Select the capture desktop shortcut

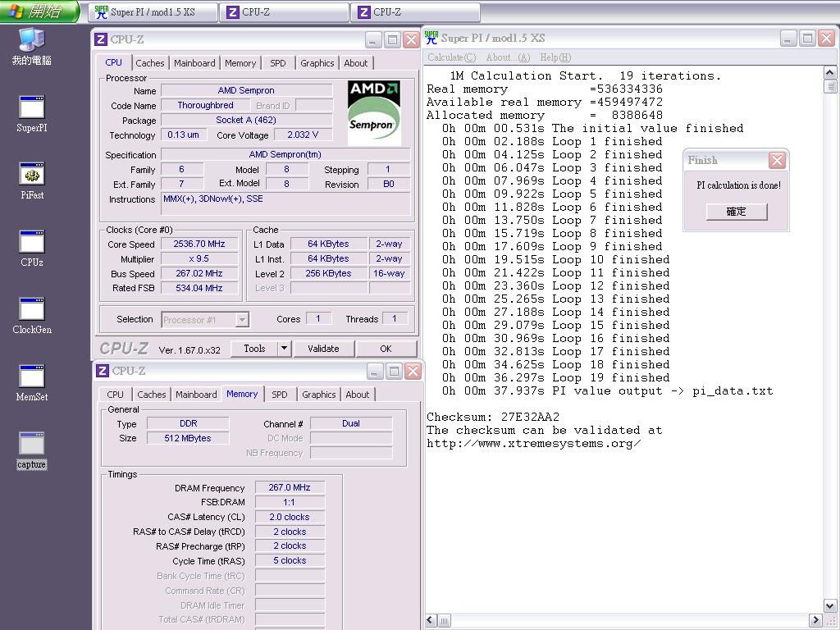coord(32,451)
